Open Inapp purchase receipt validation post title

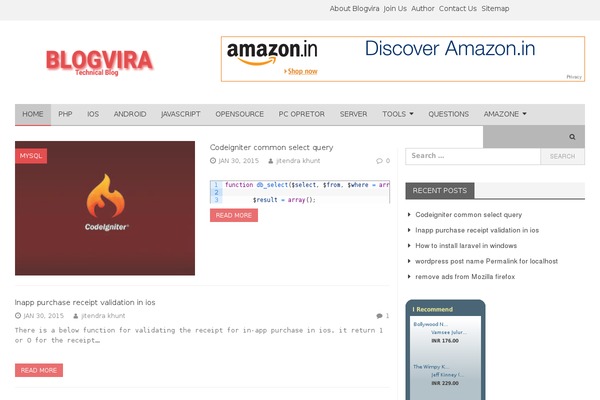tap(85, 302)
